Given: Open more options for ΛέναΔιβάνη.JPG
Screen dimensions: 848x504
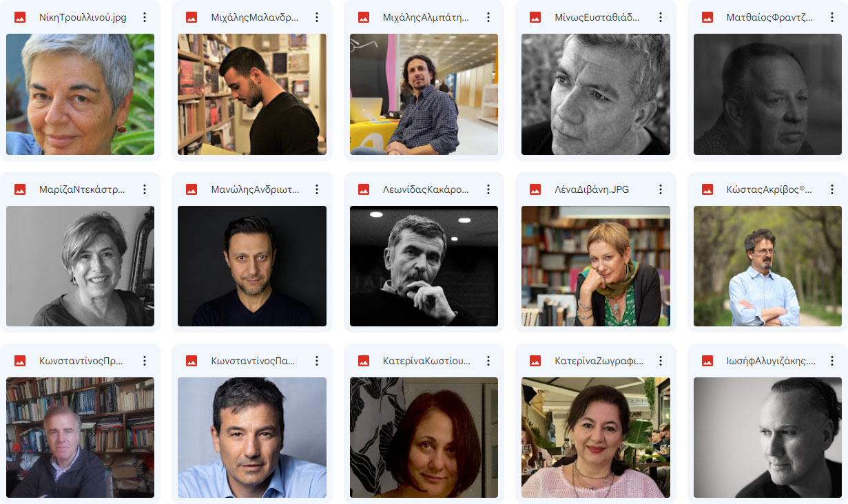Looking at the screenshot, I should (x=661, y=189).
